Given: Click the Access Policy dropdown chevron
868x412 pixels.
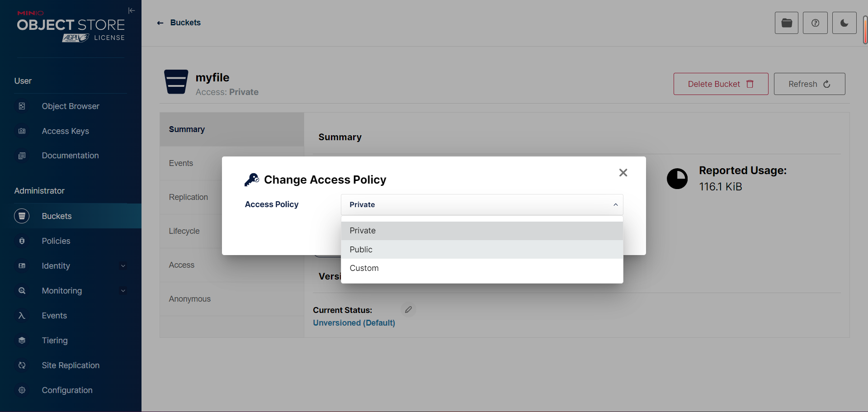Looking at the screenshot, I should click(615, 205).
